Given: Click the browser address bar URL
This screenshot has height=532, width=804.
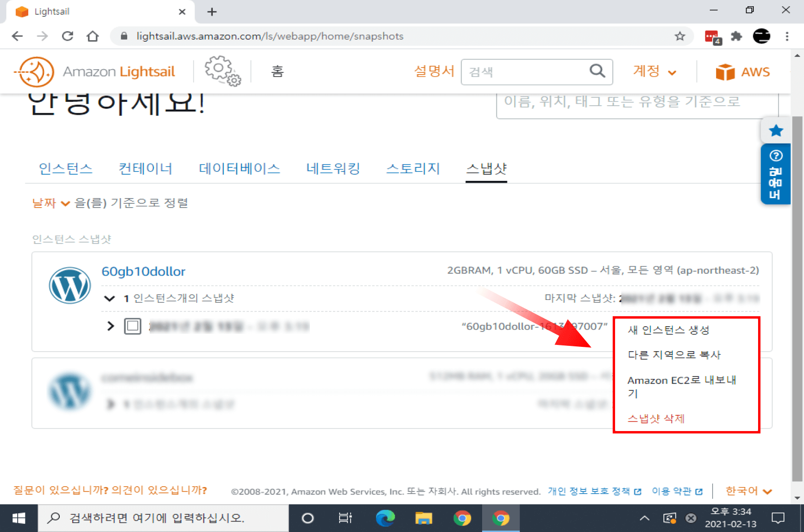Looking at the screenshot, I should (270, 36).
